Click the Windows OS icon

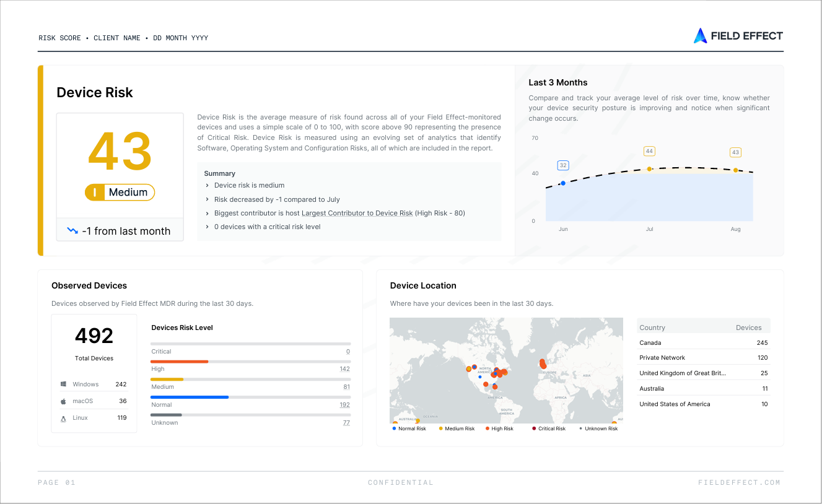pyautogui.click(x=63, y=385)
